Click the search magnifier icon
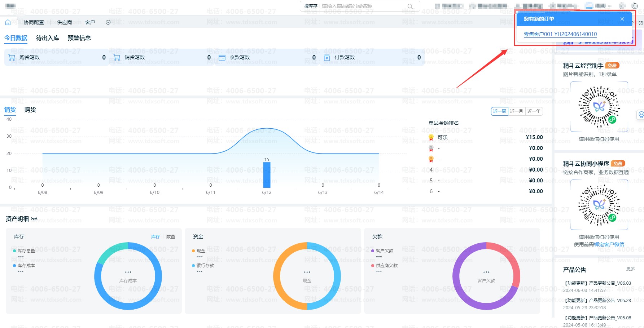Image resolution: width=644 pixels, height=328 pixels. (410, 6)
